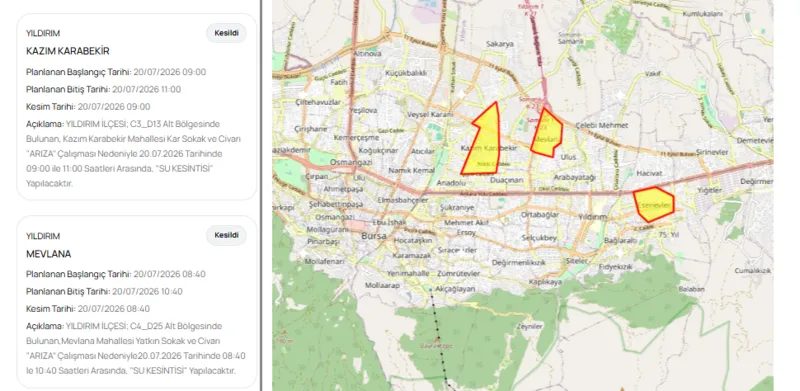
Task: Click the Ortabağlar map label
Action: [x=540, y=215]
